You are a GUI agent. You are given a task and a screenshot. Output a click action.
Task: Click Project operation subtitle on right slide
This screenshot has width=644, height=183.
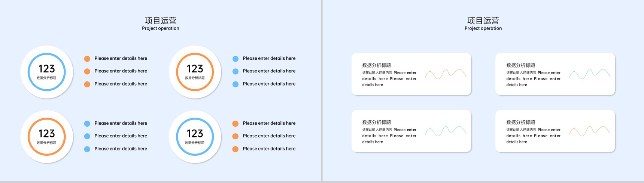point(483,28)
